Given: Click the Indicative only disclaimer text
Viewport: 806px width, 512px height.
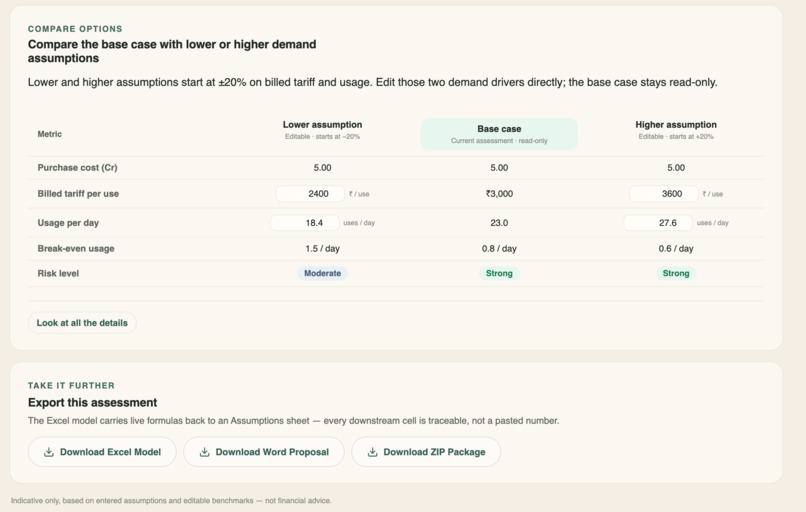Looking at the screenshot, I should coord(171,500).
